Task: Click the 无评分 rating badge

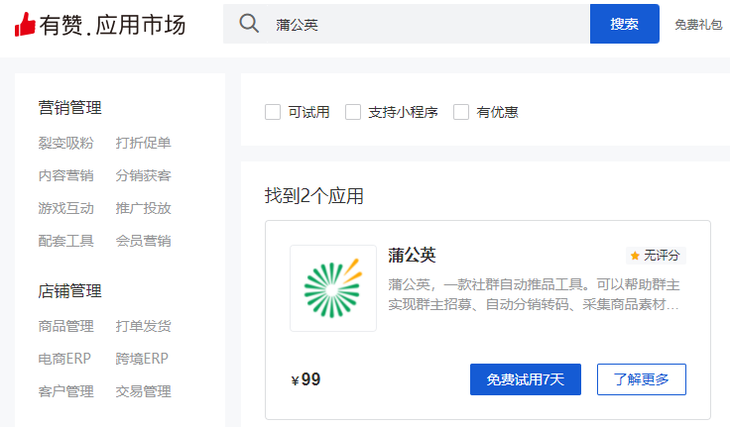Action: 656,256
